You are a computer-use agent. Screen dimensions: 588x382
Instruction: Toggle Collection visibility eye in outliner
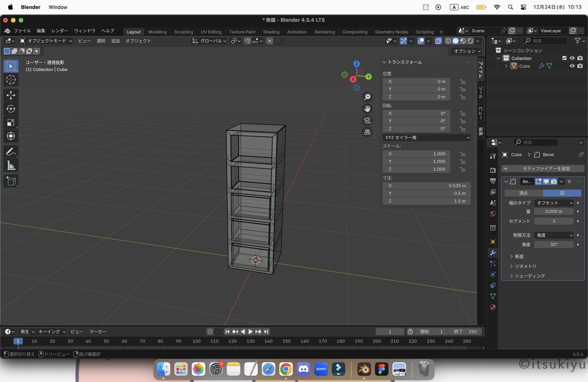572,58
